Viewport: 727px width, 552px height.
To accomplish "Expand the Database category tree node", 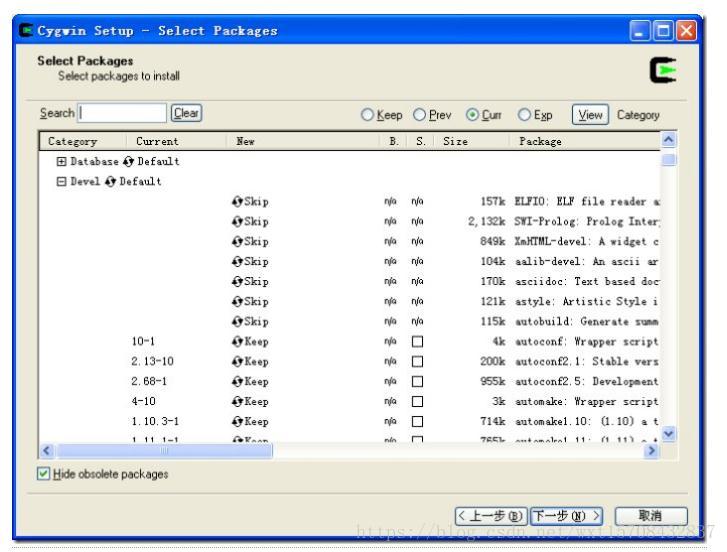I will [61, 161].
